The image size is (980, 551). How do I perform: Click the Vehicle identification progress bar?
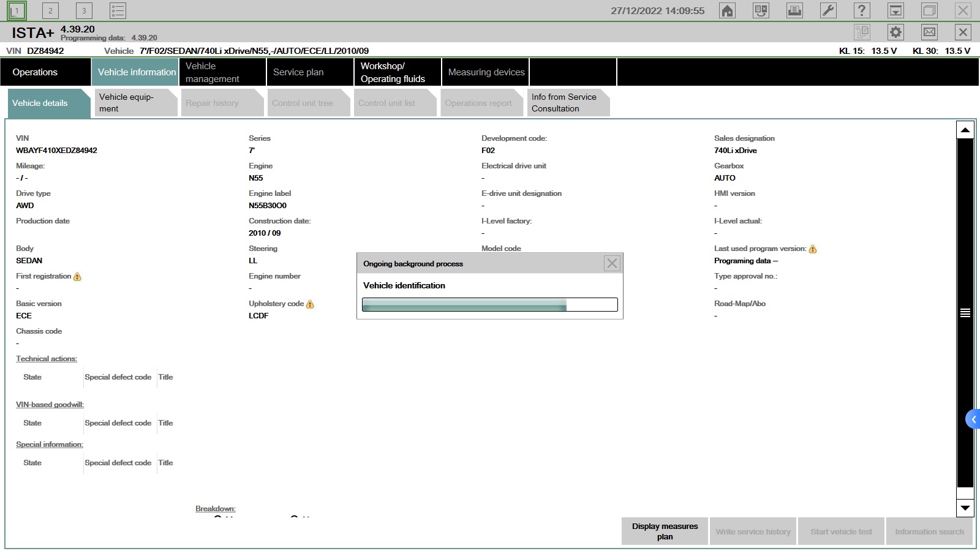pos(489,305)
